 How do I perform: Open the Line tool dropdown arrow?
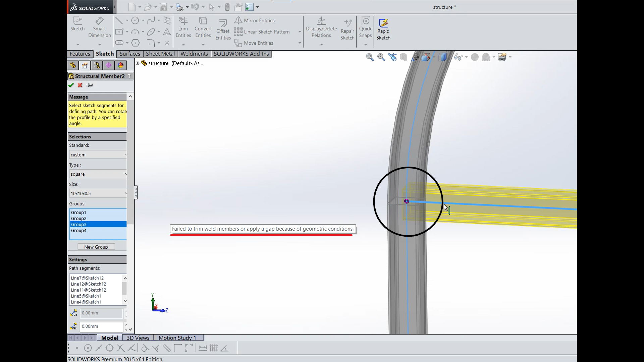click(x=127, y=20)
